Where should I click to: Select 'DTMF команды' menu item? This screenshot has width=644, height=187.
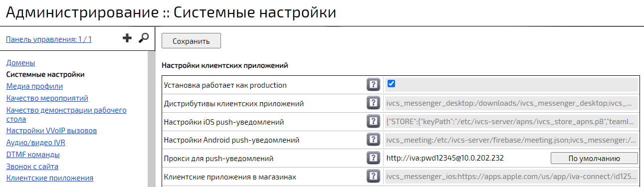pyautogui.click(x=33, y=155)
